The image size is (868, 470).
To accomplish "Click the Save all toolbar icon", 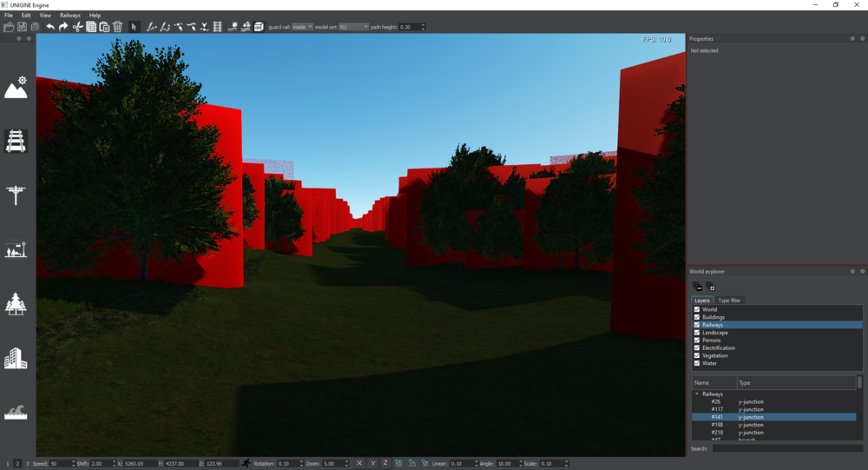I will tap(36, 27).
